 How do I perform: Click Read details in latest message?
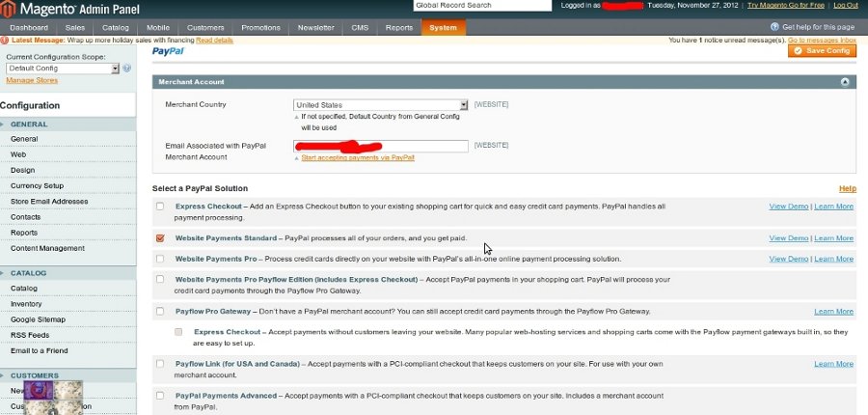tap(214, 41)
